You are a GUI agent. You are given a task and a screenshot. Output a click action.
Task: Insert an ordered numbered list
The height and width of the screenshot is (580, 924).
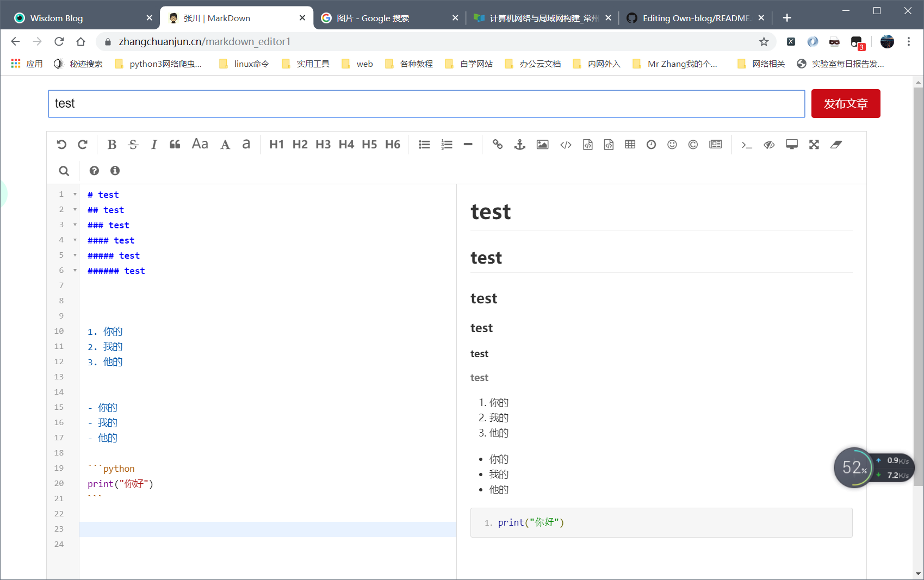tap(447, 145)
